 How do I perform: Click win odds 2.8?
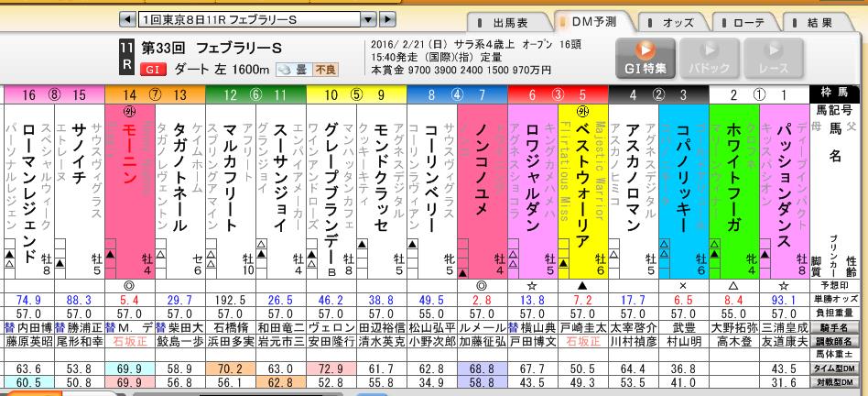(483, 301)
